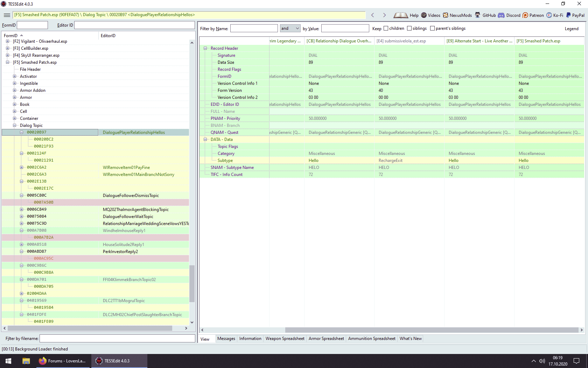Go back with the left arrow navigation icon
The height and width of the screenshot is (368, 588).
click(373, 15)
